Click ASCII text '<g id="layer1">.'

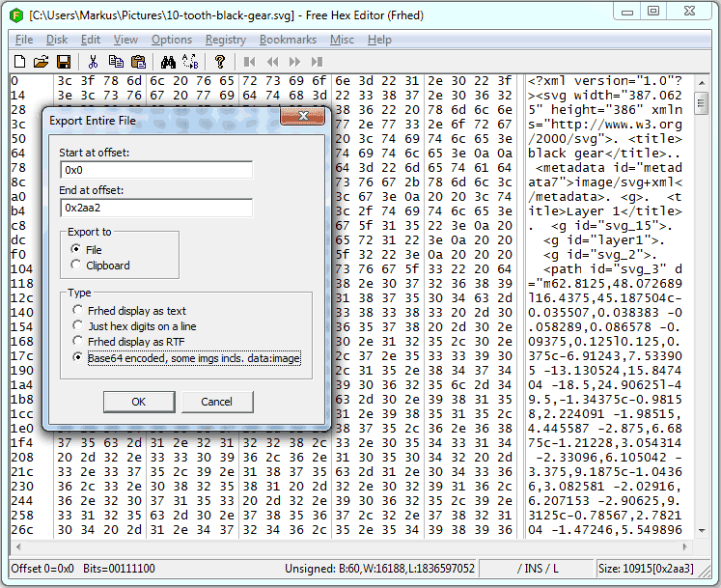604,240
